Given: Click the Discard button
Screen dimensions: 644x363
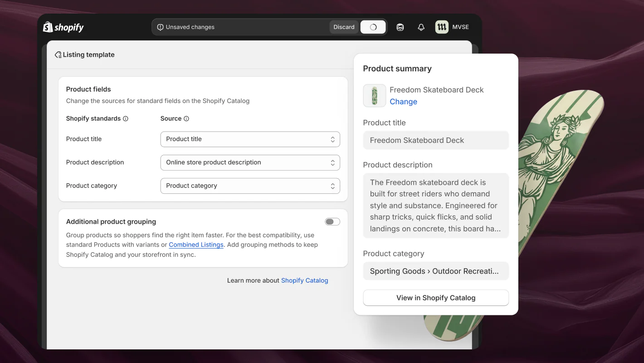Looking at the screenshot, I should 344,27.
